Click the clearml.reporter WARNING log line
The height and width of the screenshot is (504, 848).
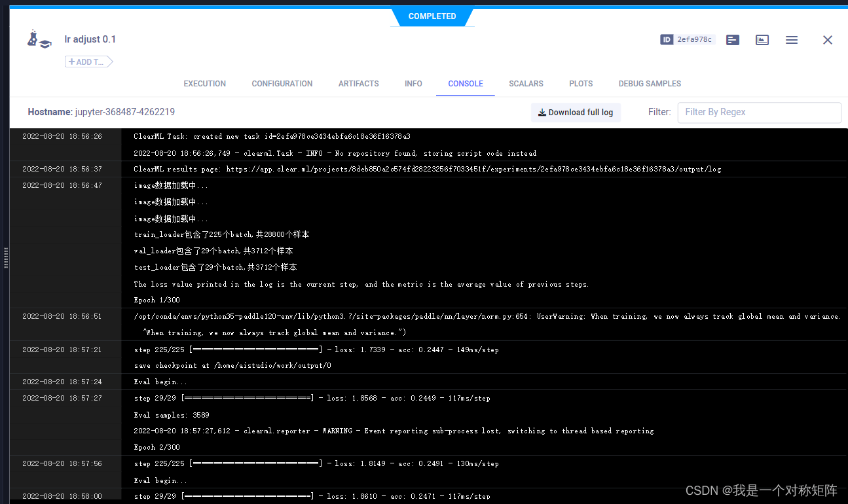click(x=394, y=431)
